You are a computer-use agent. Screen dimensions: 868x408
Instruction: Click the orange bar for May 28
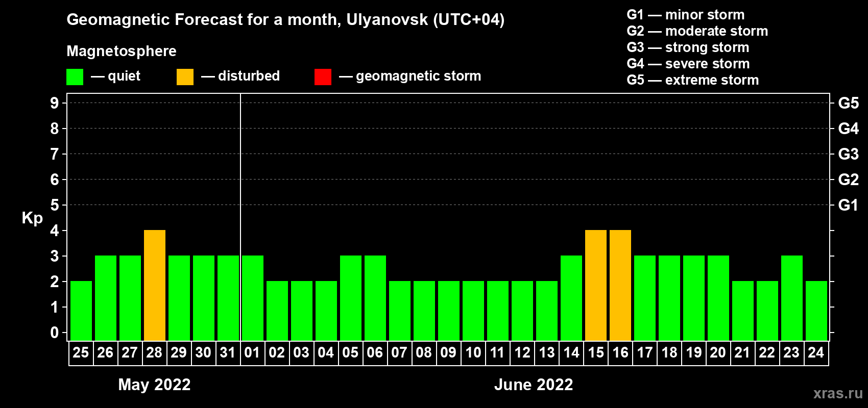point(155,286)
